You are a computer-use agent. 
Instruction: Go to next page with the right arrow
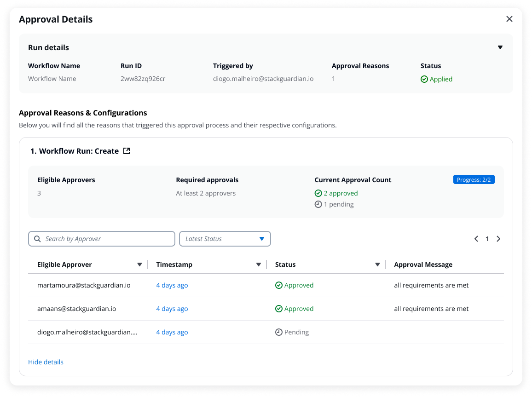(x=498, y=239)
